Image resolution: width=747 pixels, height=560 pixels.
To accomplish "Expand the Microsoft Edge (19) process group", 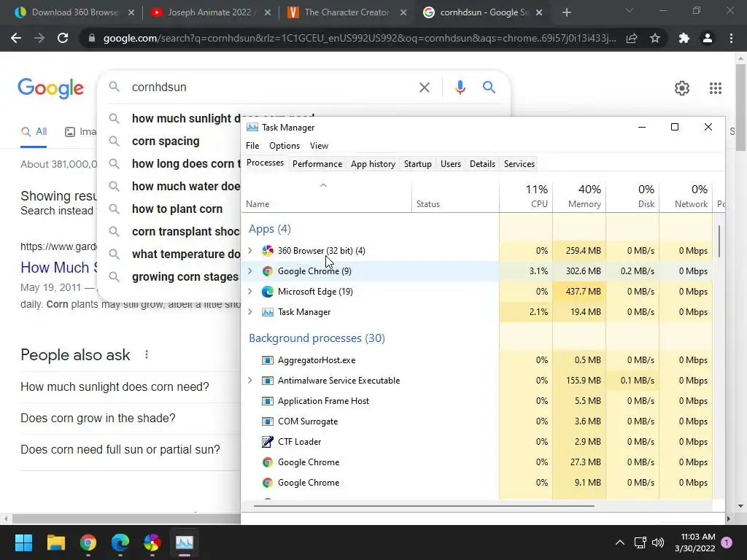I will point(250,292).
